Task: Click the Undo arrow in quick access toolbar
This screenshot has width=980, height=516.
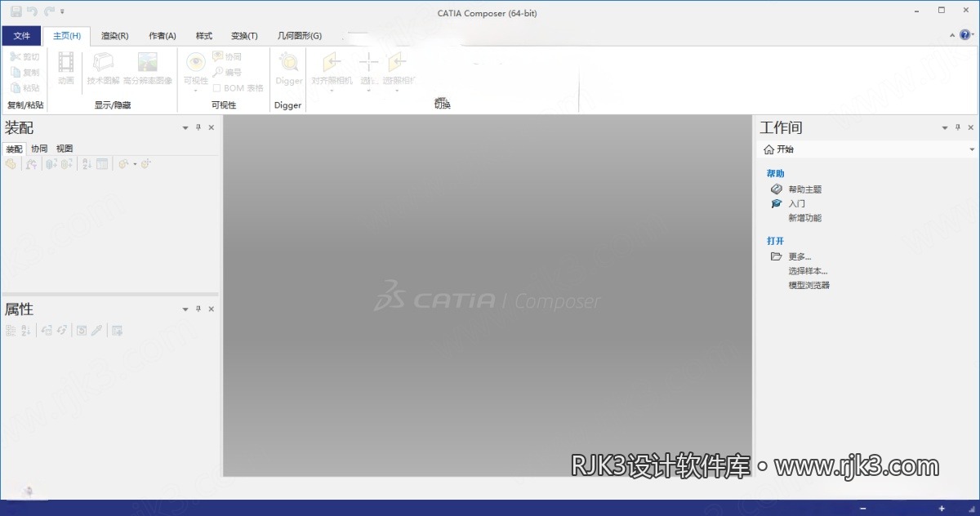Action: point(33,11)
